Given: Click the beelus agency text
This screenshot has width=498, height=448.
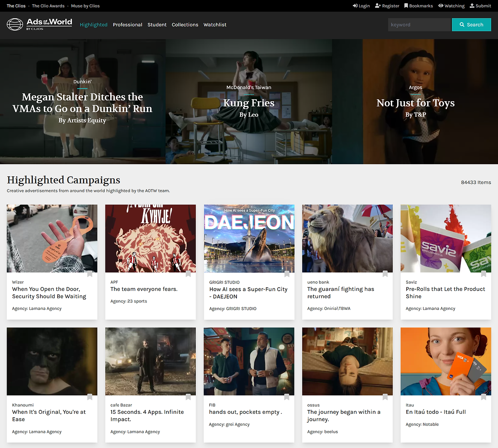Looking at the screenshot, I should (331, 432).
